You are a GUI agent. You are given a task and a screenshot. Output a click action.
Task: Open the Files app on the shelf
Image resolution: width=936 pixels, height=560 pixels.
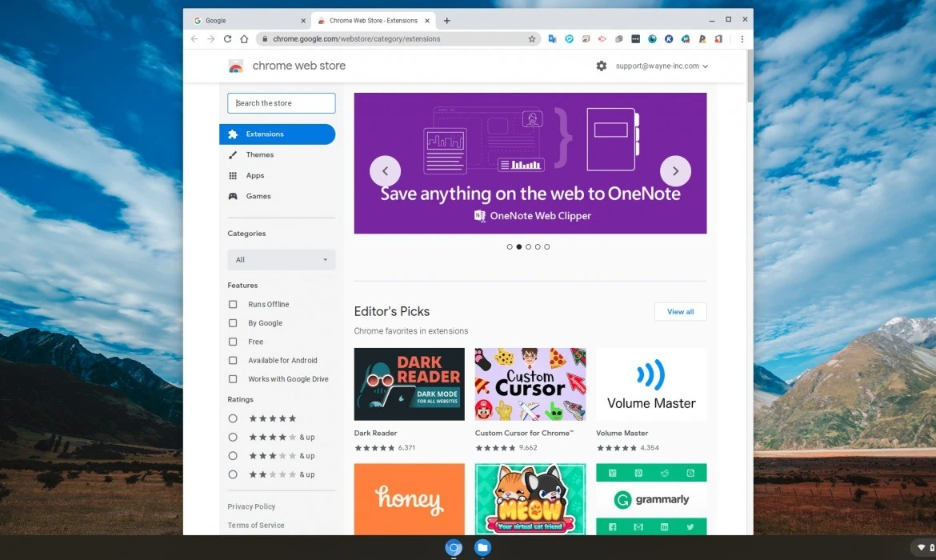point(482,547)
